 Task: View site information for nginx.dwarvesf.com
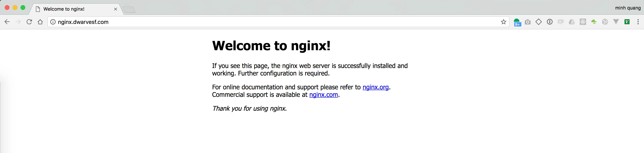pos(53,22)
